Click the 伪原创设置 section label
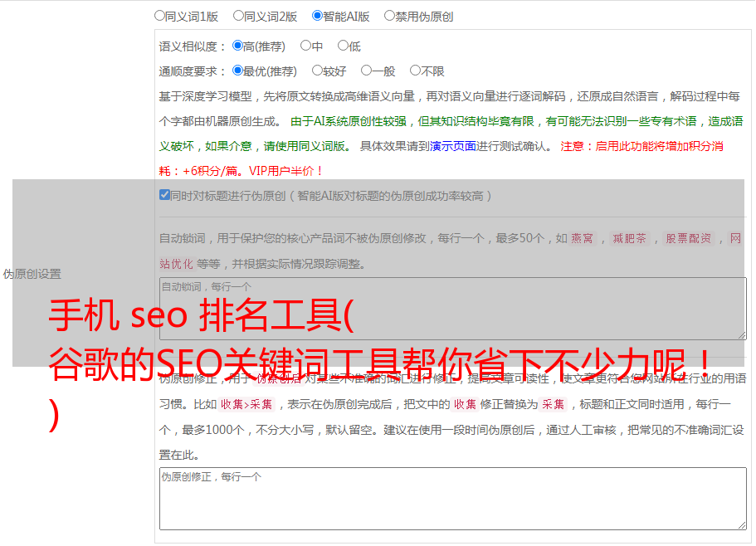 (x=32, y=274)
